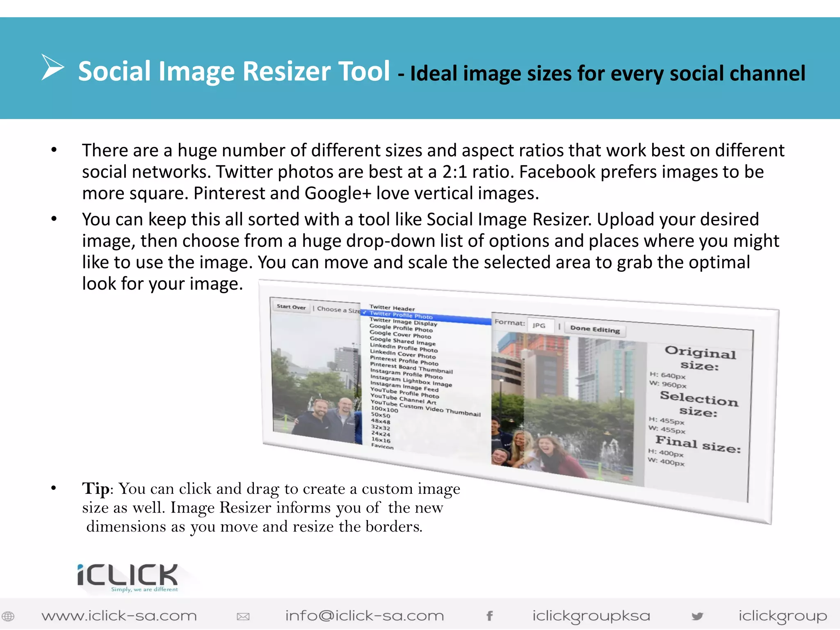Open the JPG format dropdown
Viewport: 840px width, 630px height.
coord(541,325)
